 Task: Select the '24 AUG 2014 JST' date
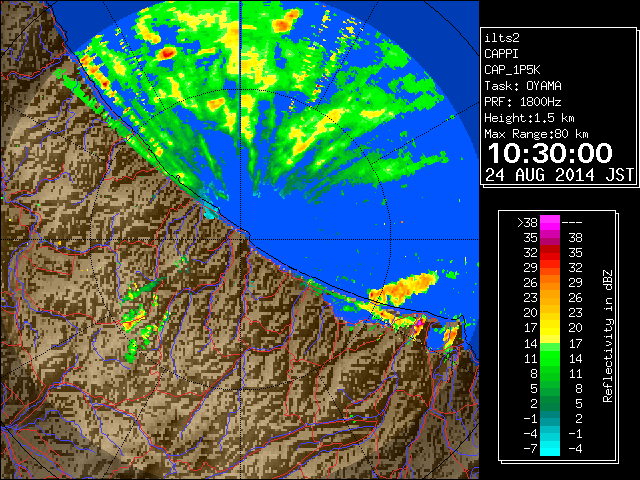click(560, 175)
